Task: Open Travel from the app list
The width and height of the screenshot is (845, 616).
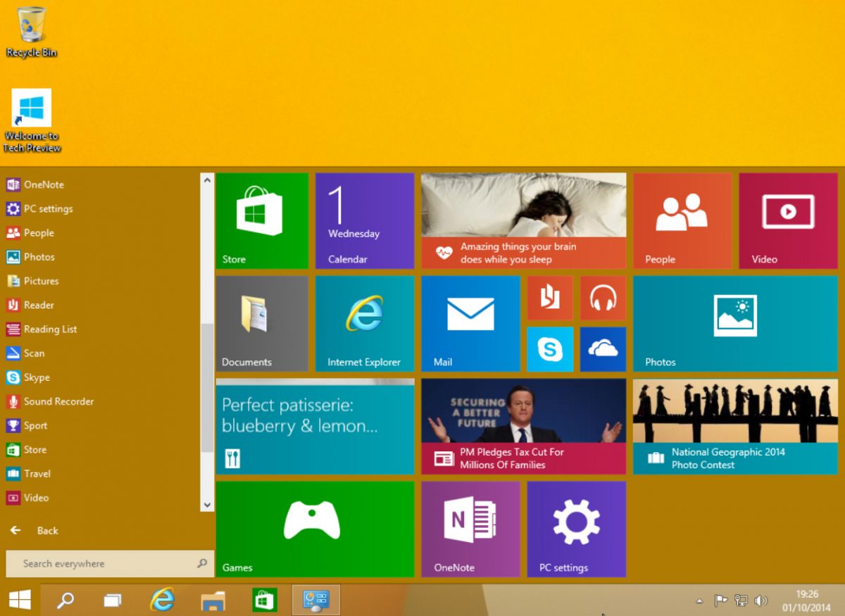Action: click(37, 473)
